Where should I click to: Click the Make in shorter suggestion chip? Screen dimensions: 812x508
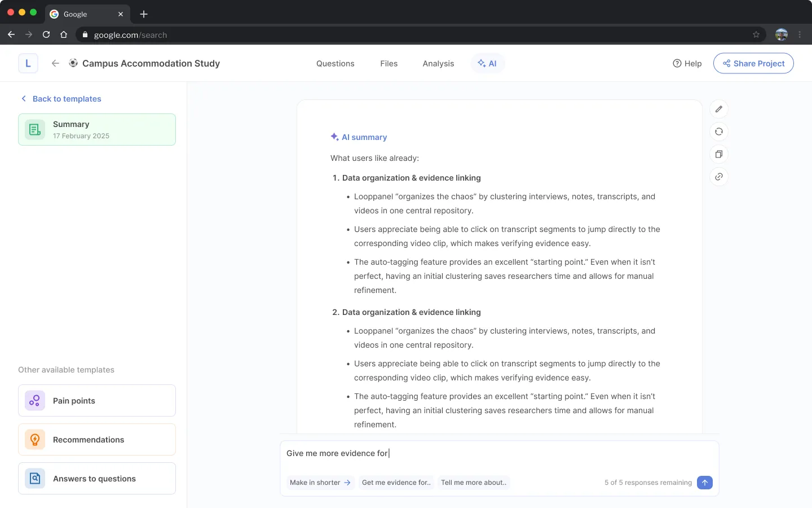[x=320, y=483]
